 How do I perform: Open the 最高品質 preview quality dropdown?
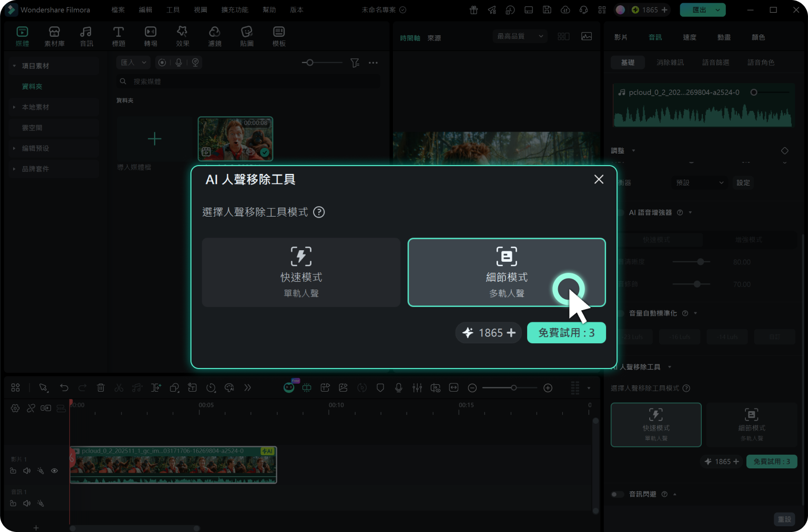[x=520, y=36]
